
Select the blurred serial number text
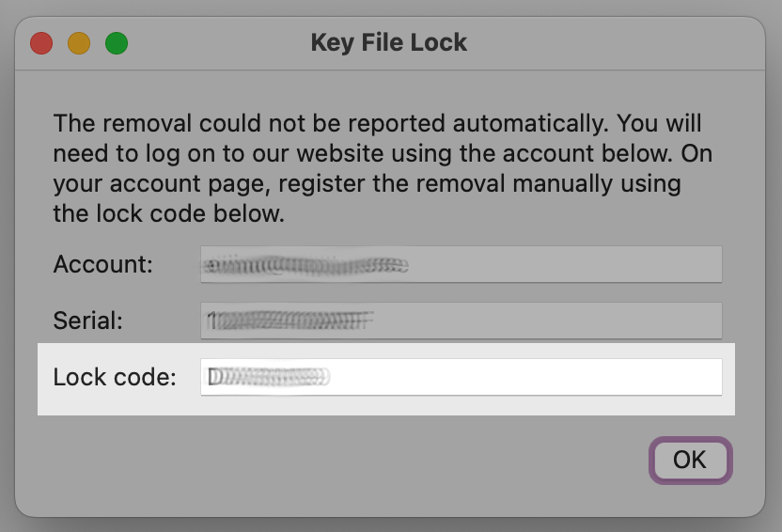pos(289,321)
